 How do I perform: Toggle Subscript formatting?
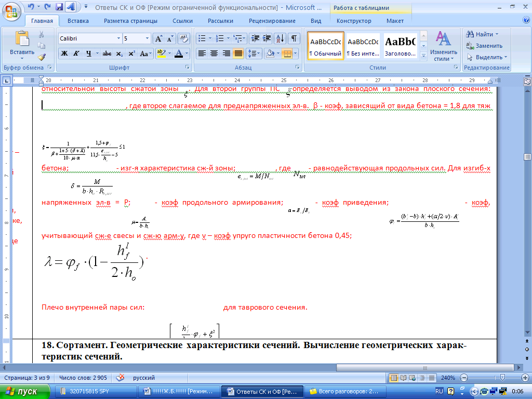tap(119, 54)
